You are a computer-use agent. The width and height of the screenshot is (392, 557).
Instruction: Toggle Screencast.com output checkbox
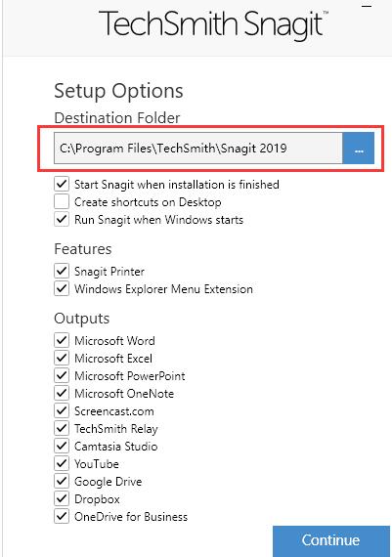pyautogui.click(x=62, y=411)
